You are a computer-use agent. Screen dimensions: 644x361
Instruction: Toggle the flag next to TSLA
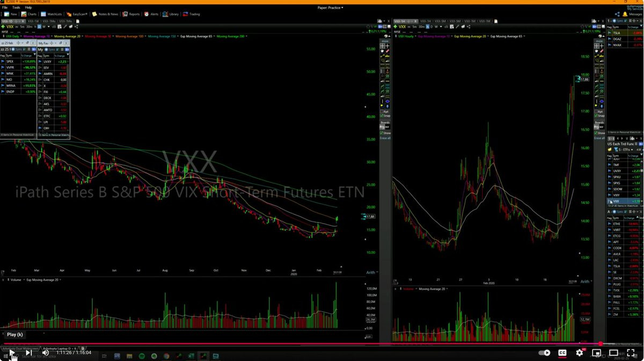610,32
